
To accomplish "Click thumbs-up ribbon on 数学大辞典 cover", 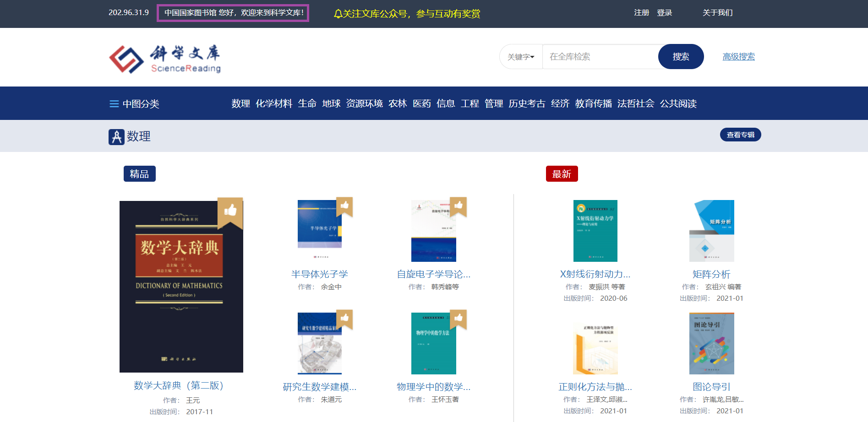I will click(x=230, y=211).
